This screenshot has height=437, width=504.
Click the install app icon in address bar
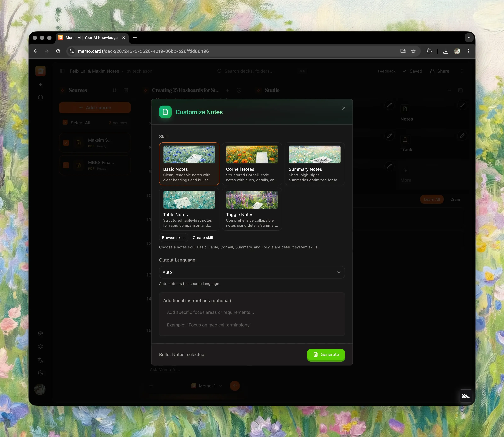pyautogui.click(x=403, y=51)
